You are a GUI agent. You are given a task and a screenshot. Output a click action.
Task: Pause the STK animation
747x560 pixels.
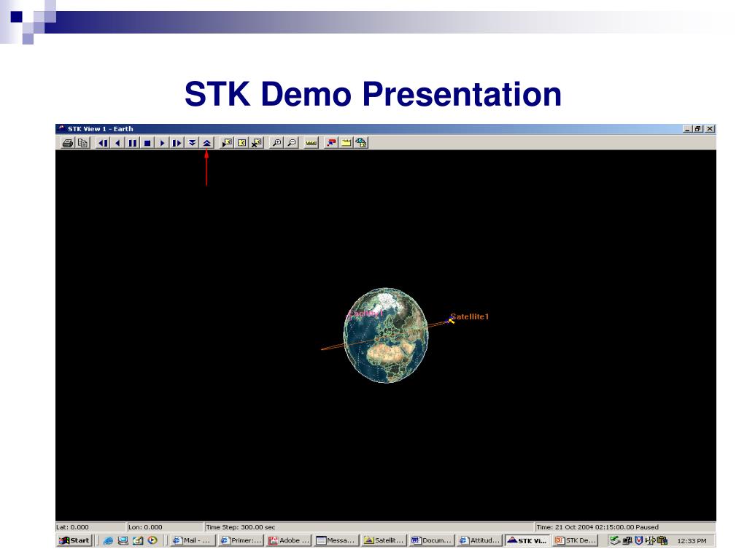tap(133, 143)
